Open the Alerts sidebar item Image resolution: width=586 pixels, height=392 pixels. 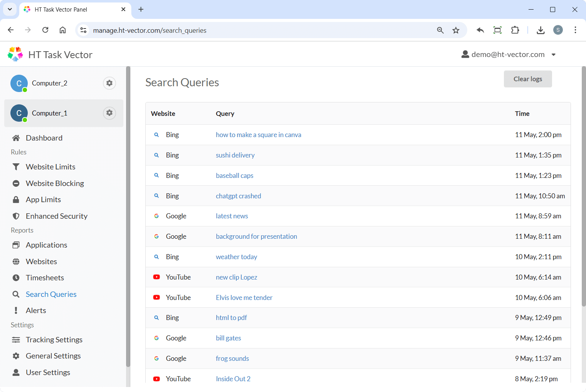(x=36, y=310)
